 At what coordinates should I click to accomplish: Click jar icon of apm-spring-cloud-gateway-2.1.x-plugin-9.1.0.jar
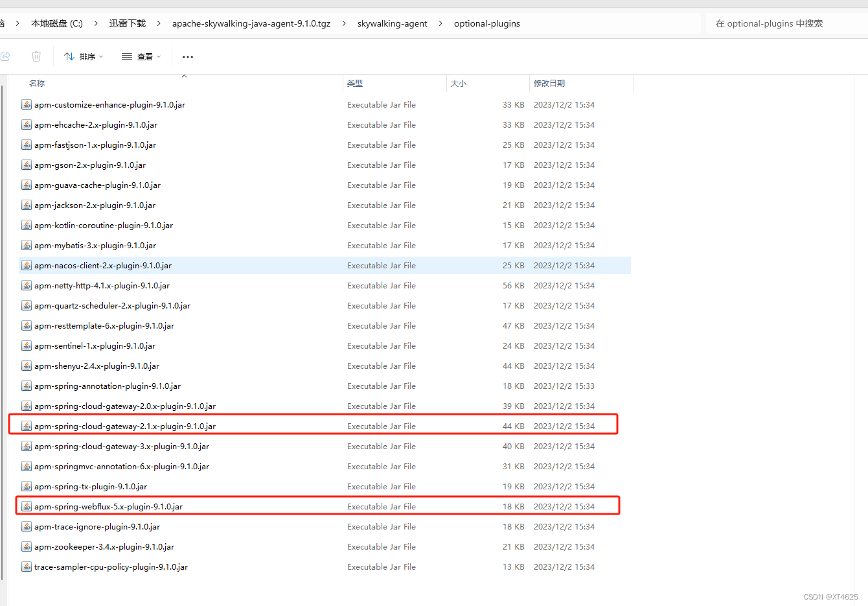pos(27,426)
